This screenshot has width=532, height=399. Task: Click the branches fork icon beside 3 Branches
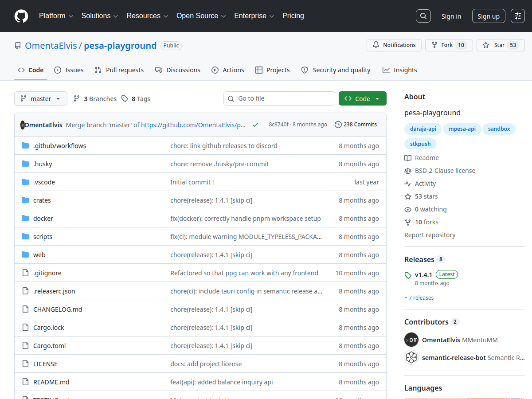77,98
